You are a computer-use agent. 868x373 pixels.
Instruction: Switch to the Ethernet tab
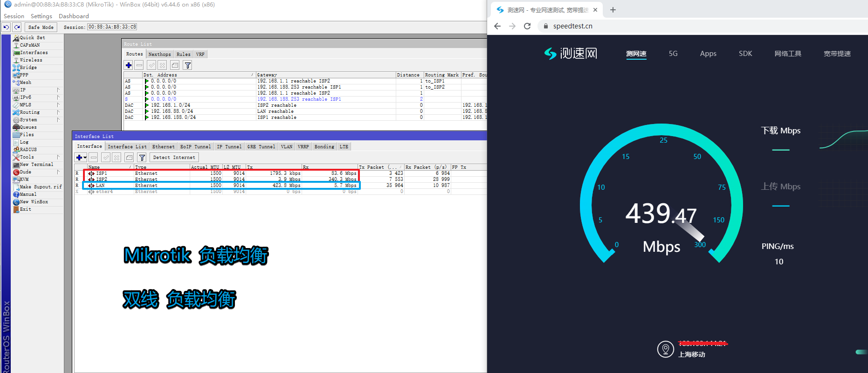point(163,147)
